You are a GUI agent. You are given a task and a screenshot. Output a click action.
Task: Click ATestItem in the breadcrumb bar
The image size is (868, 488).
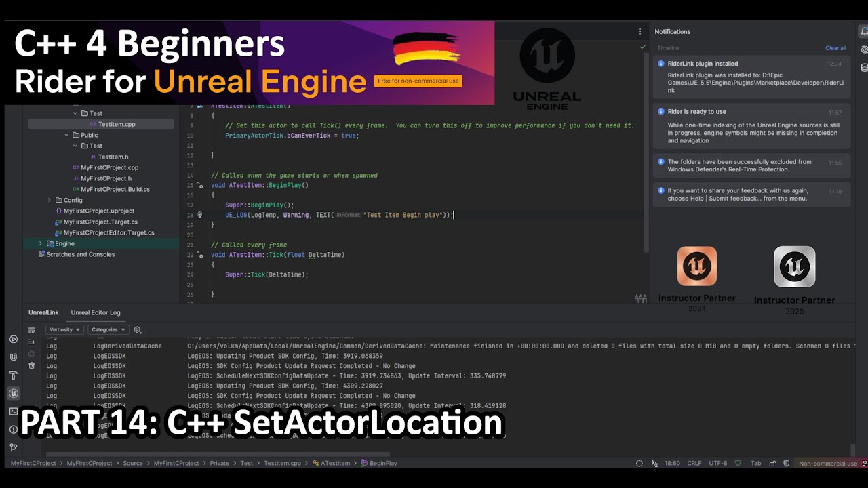[x=335, y=464]
